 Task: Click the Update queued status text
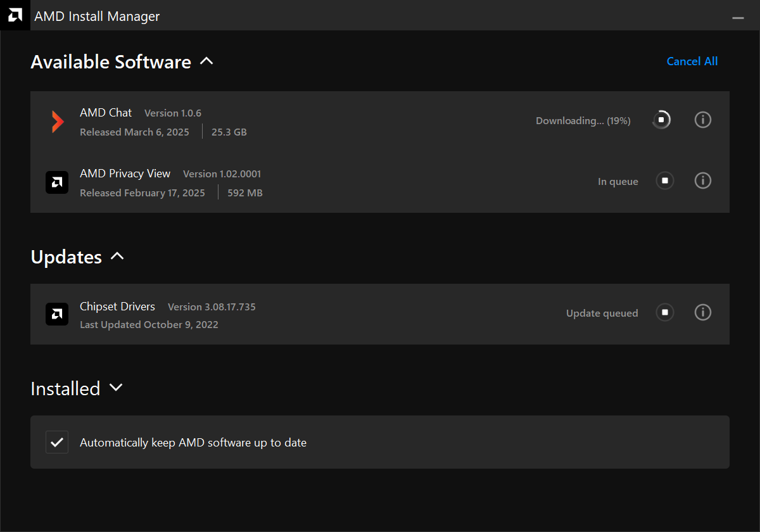[602, 313]
